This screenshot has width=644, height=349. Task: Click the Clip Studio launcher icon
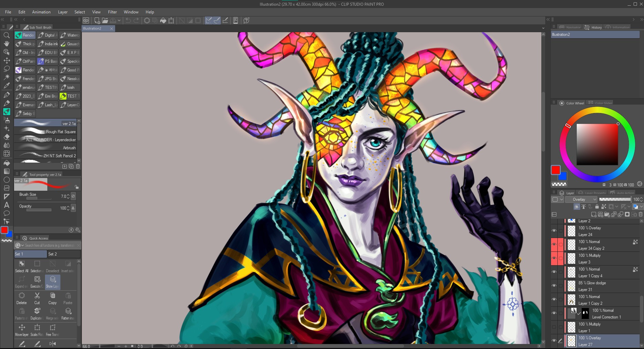pyautogui.click(x=86, y=20)
